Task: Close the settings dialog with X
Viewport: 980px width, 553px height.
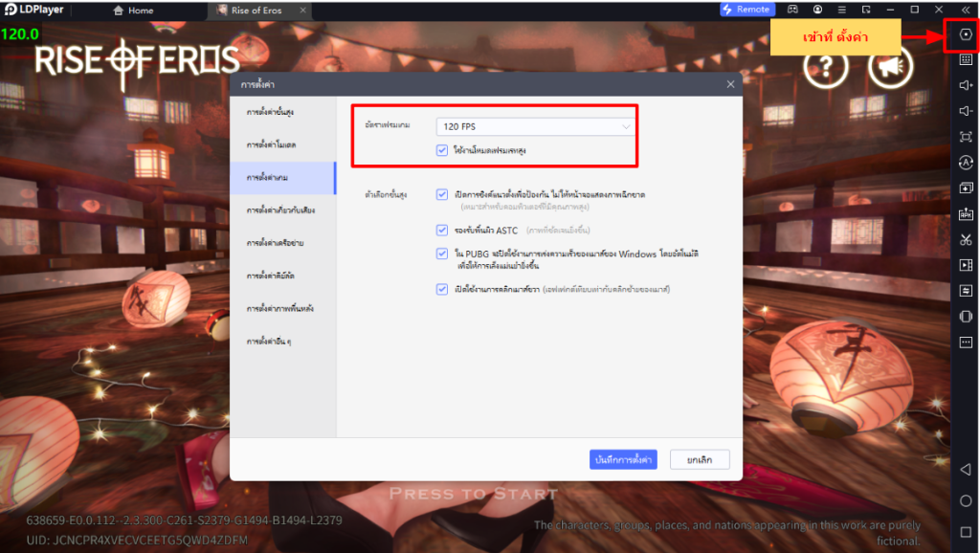Action: 730,84
